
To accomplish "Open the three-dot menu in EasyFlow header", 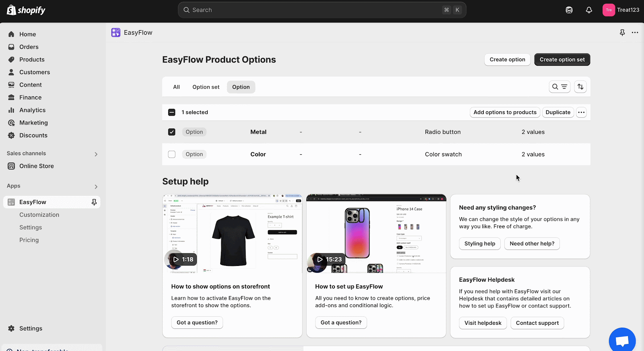I will [x=635, y=33].
